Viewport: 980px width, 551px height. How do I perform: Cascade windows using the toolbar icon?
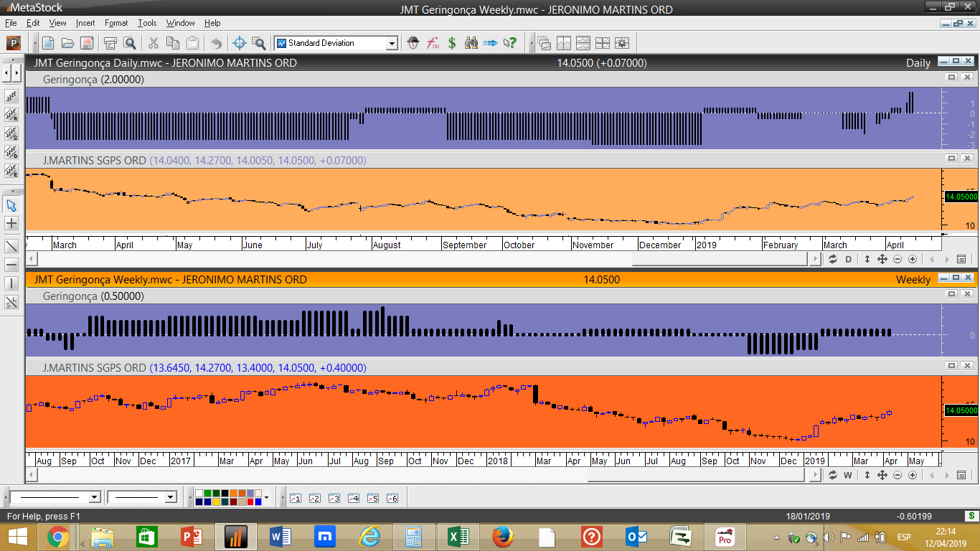[545, 43]
